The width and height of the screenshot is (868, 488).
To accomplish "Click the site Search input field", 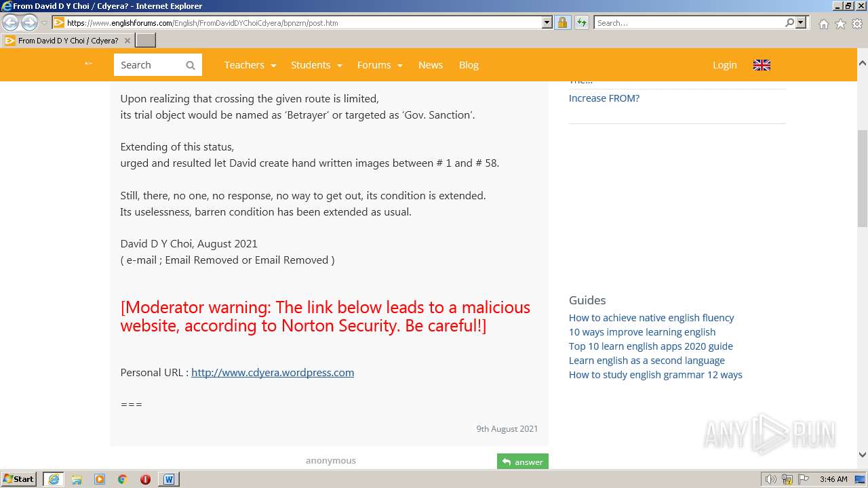I will click(x=149, y=65).
